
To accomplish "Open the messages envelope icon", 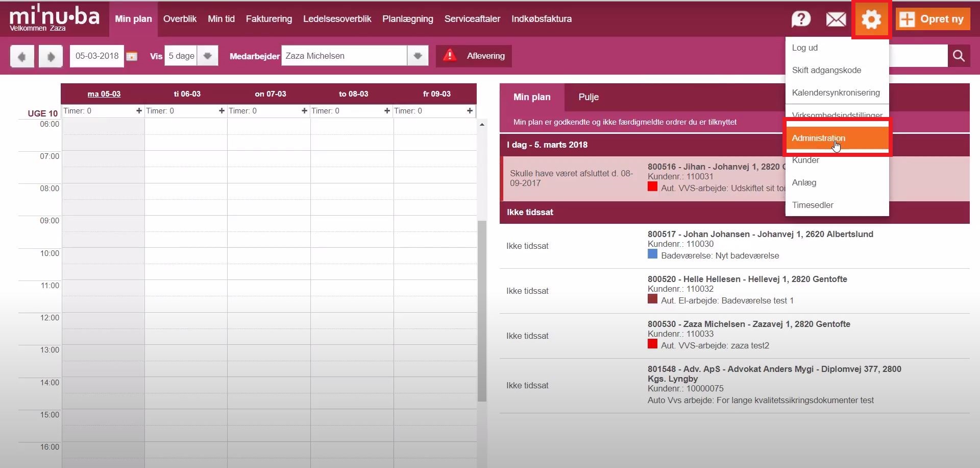I will click(836, 19).
